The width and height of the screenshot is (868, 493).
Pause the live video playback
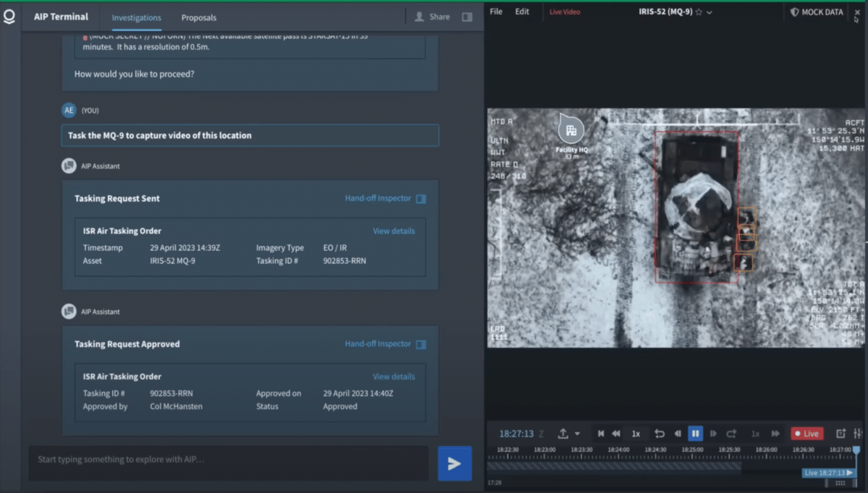[x=695, y=434]
